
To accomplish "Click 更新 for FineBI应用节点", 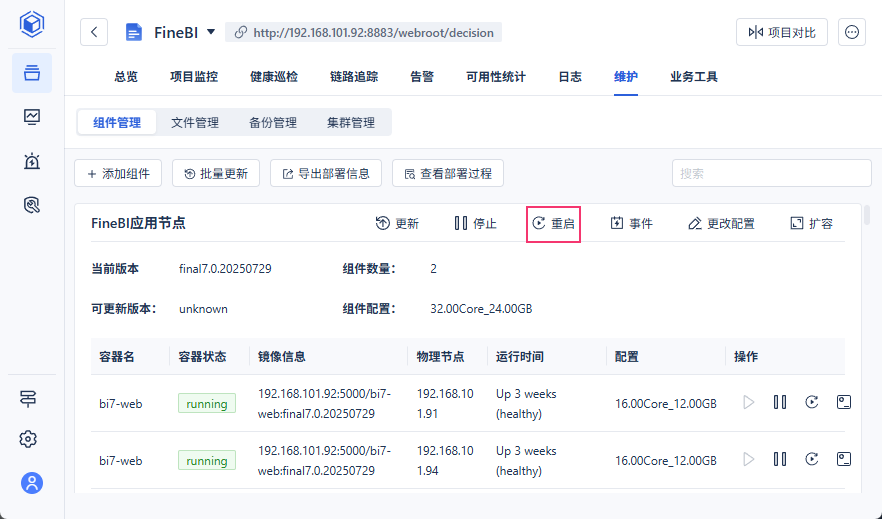I will (397, 224).
